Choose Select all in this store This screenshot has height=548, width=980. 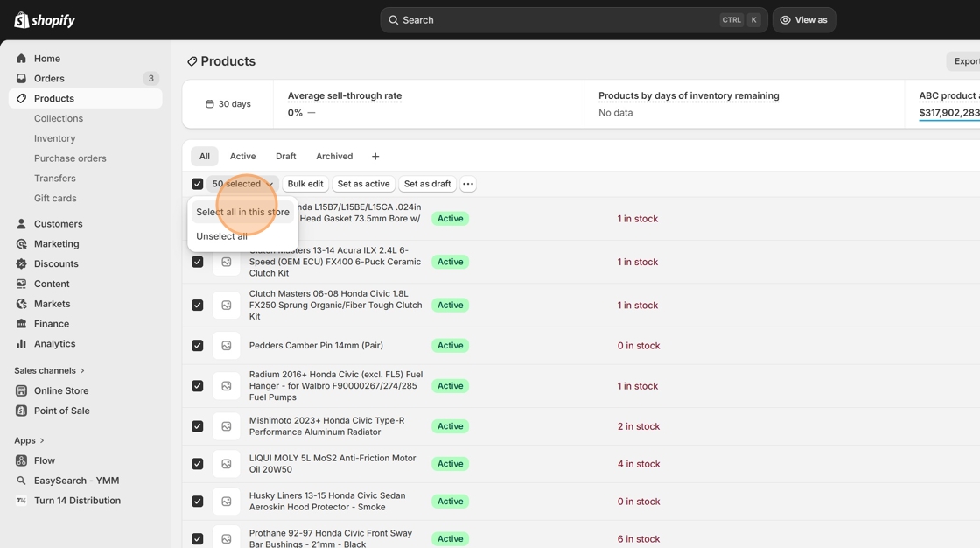point(242,212)
